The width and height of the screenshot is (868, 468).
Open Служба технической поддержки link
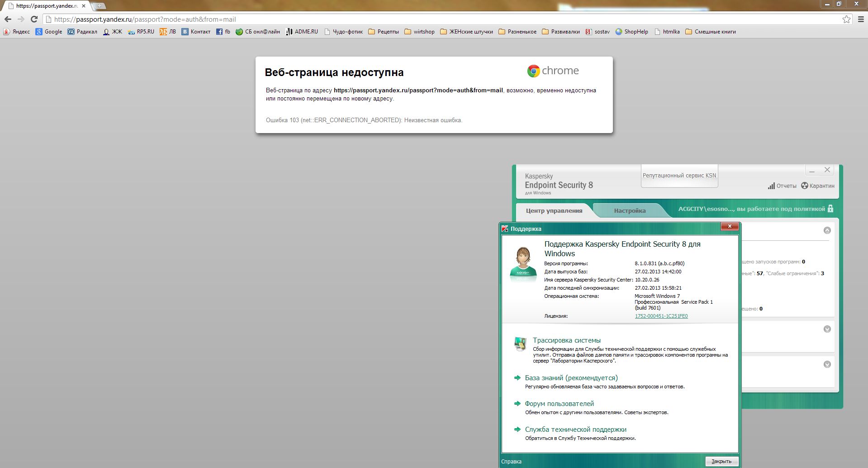pyautogui.click(x=576, y=430)
